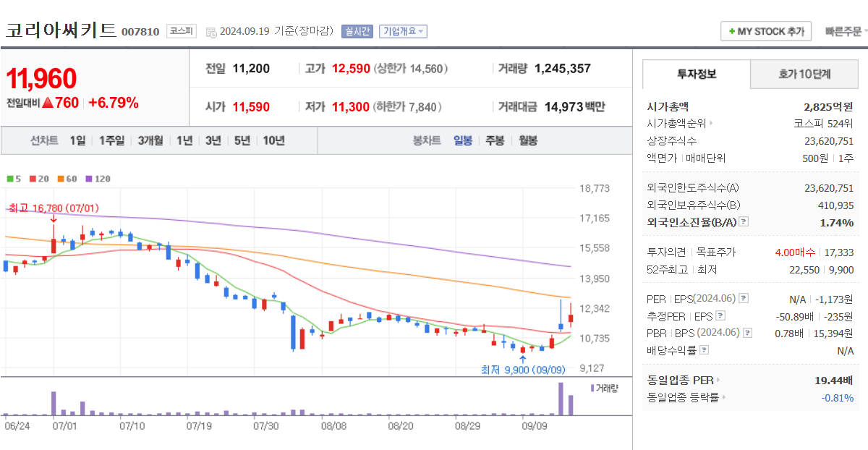Image resolution: width=868 pixels, height=450 pixels.
Task: Click the help icon beside PER EPS(2024.06)
Action: coord(744,298)
